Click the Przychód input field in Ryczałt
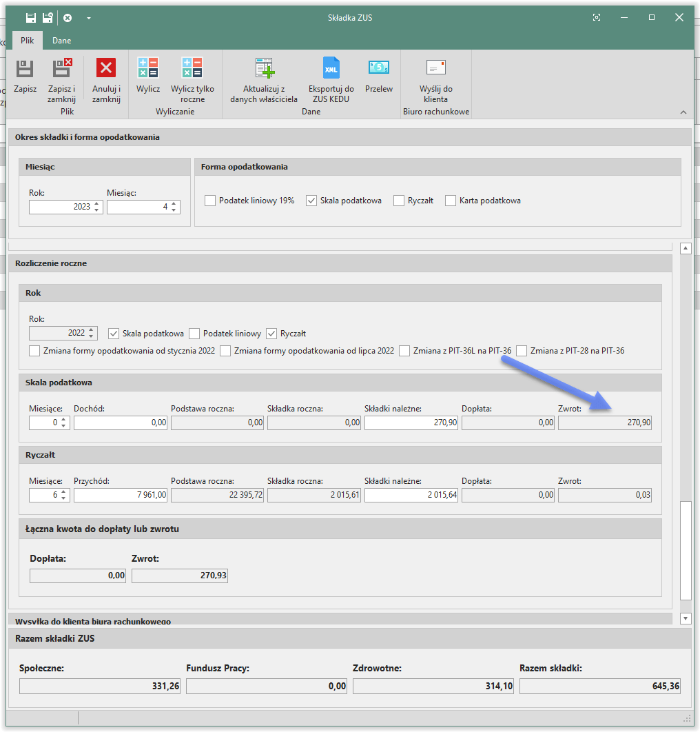Image resolution: width=700 pixels, height=732 pixels. [x=120, y=495]
